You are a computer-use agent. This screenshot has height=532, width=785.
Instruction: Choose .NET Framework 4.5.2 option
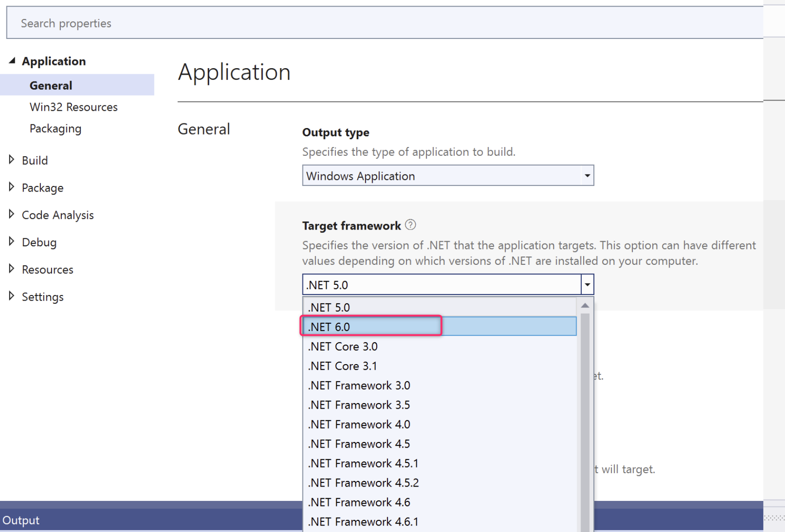pos(363,482)
